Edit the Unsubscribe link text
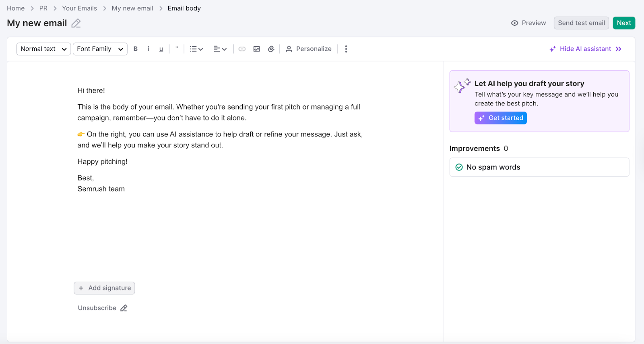This screenshot has height=344, width=644. (124, 308)
